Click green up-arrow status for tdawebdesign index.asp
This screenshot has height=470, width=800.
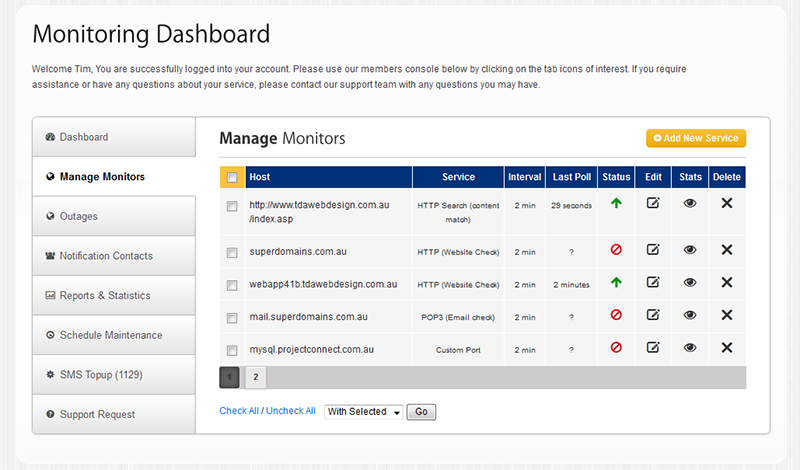click(x=616, y=203)
